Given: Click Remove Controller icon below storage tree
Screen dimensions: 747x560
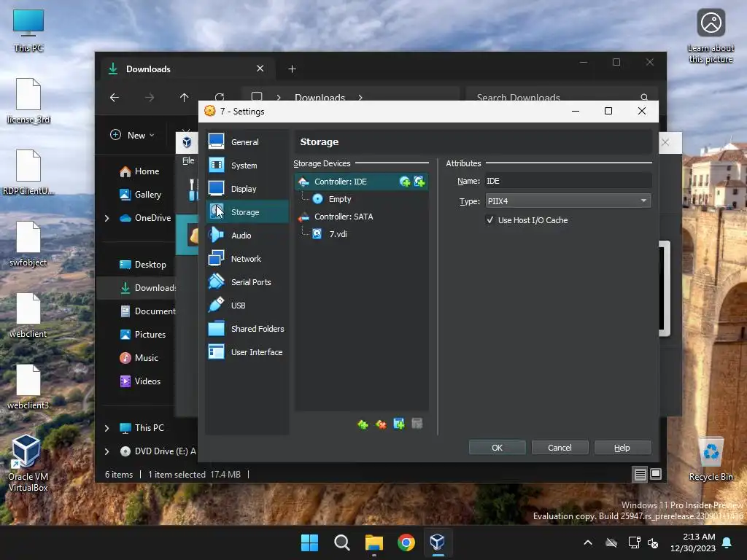Looking at the screenshot, I should tap(381, 424).
